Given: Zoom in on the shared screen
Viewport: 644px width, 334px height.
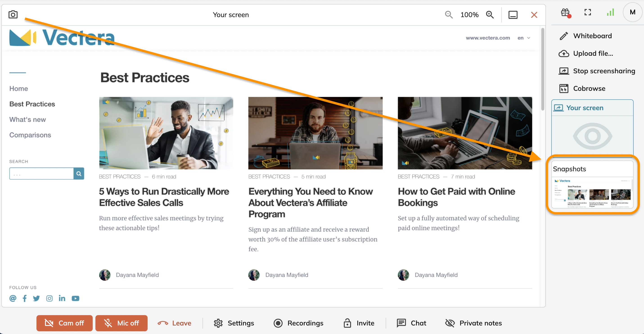Looking at the screenshot, I should point(490,15).
